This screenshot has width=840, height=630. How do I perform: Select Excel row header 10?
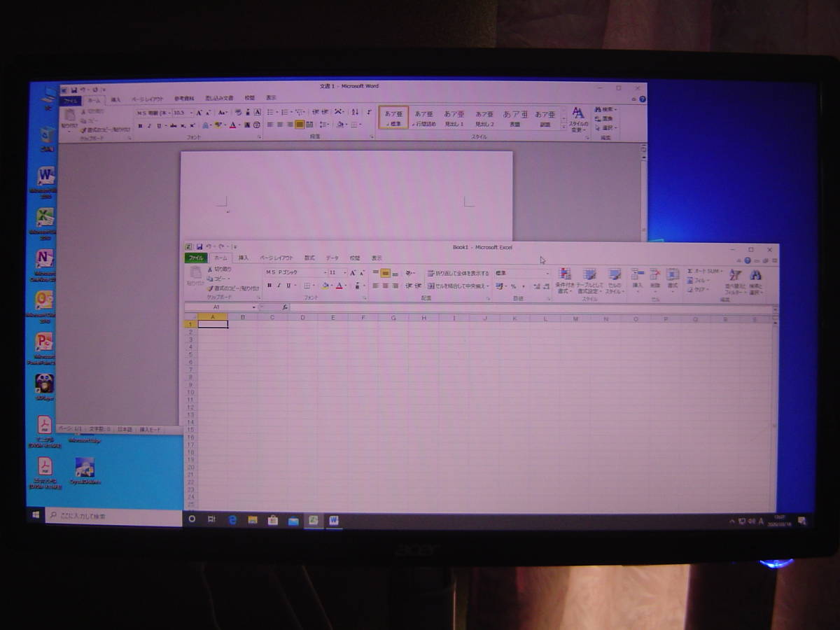(x=190, y=393)
